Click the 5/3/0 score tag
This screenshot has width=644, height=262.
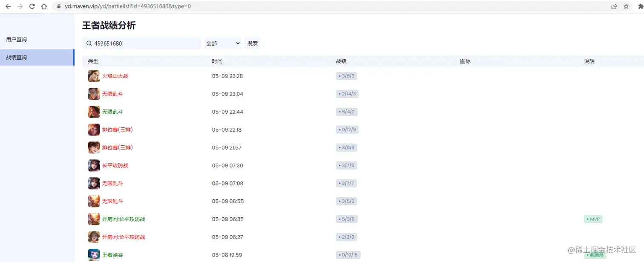(346, 219)
